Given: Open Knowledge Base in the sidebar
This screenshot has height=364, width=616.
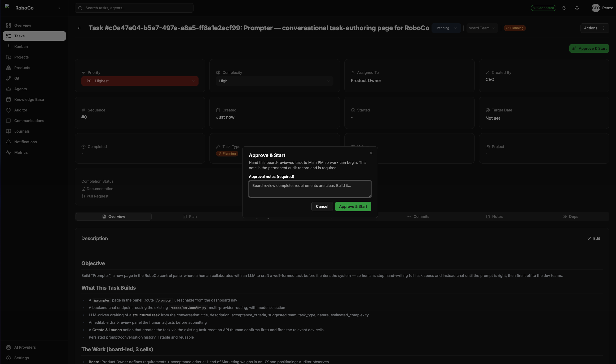Looking at the screenshot, I should click(x=34, y=100).
